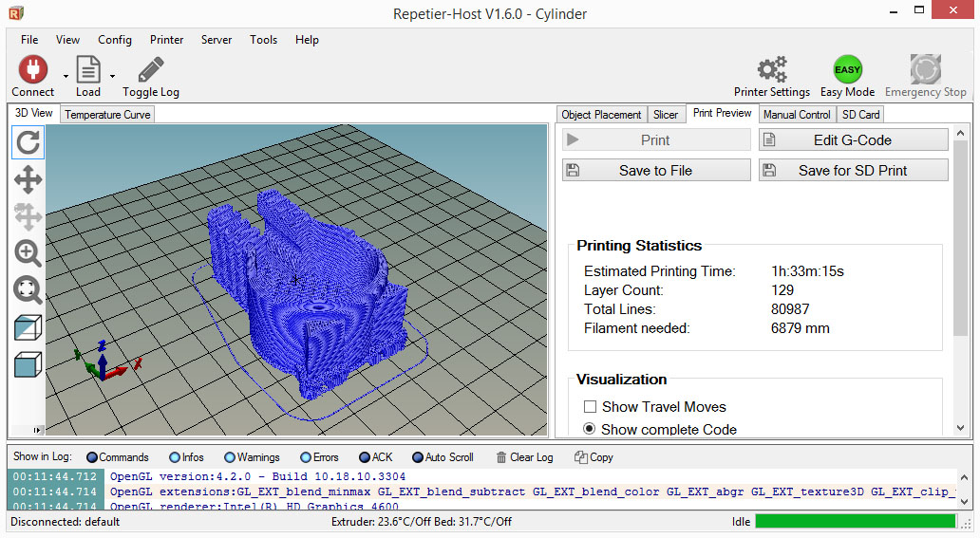Screen dimensions: 980x538
Task: Click the Copy log icon
Action: (580, 457)
